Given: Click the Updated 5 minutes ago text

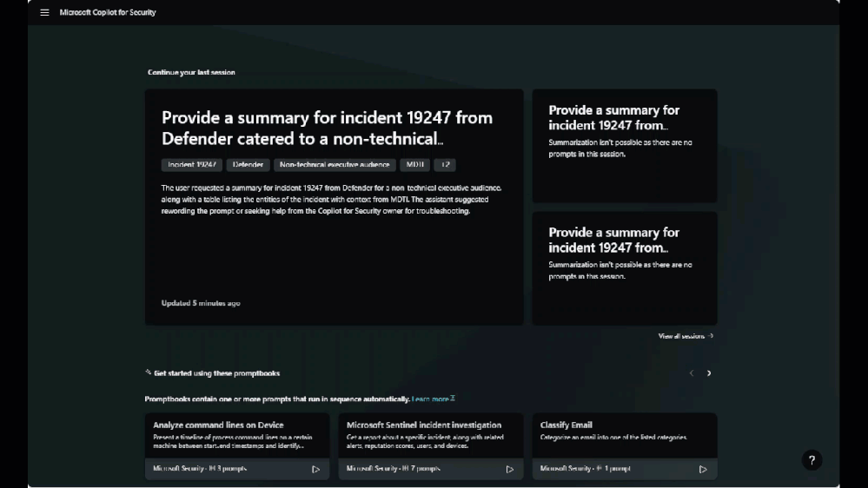Looking at the screenshot, I should (x=201, y=303).
